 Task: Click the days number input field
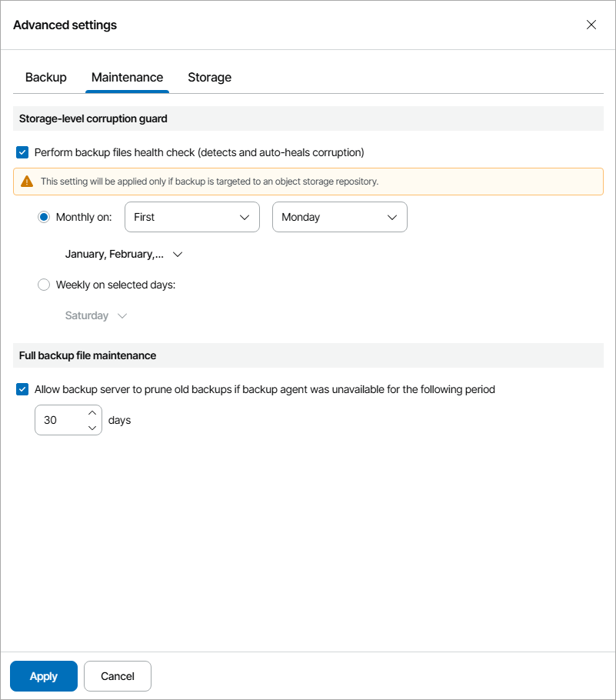tap(58, 420)
